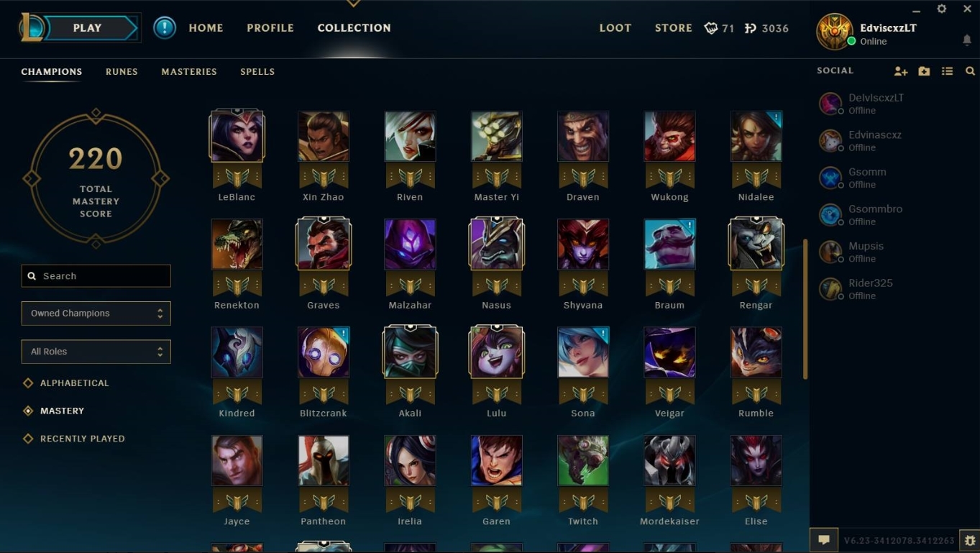
Task: Open the settings gear icon
Action: click(x=942, y=9)
